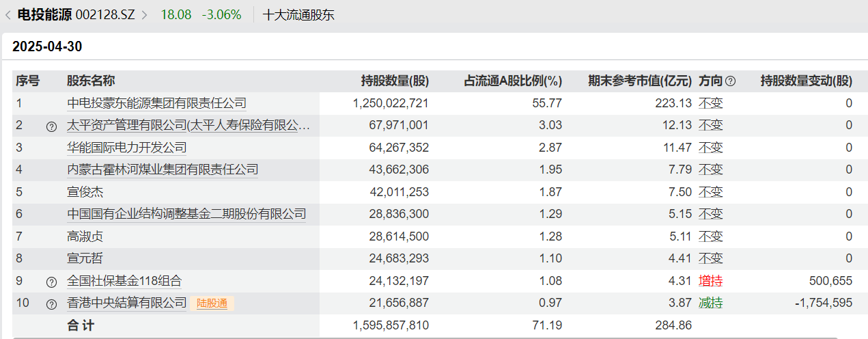Click holding value 43,662,306
Screen dimensions: 868x339
(x=399, y=169)
